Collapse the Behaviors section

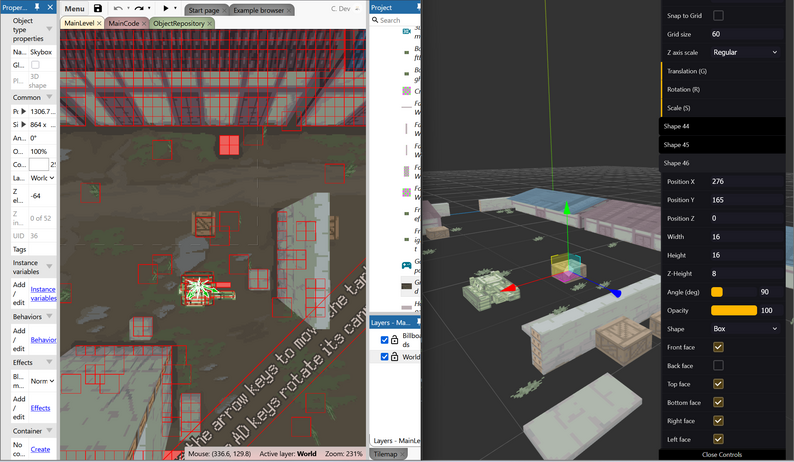pyautogui.click(x=49, y=316)
